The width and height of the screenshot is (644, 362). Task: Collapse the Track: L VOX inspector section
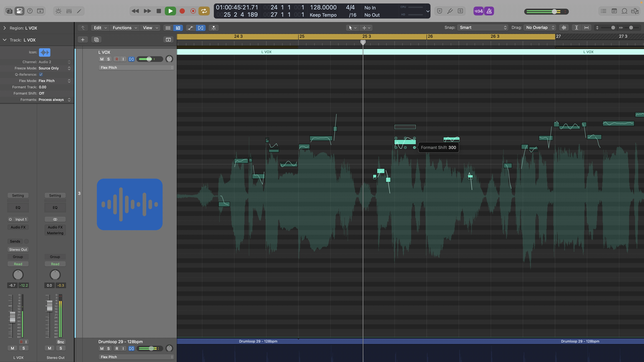pyautogui.click(x=5, y=40)
